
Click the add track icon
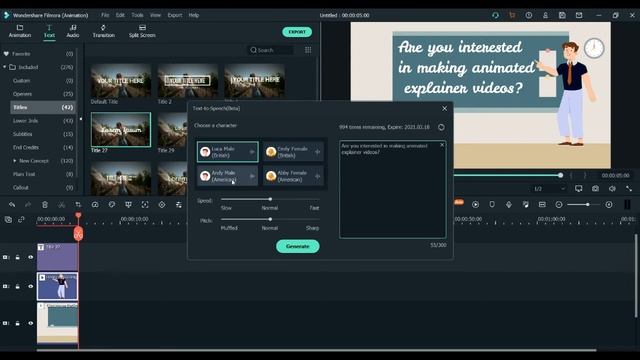(8, 220)
